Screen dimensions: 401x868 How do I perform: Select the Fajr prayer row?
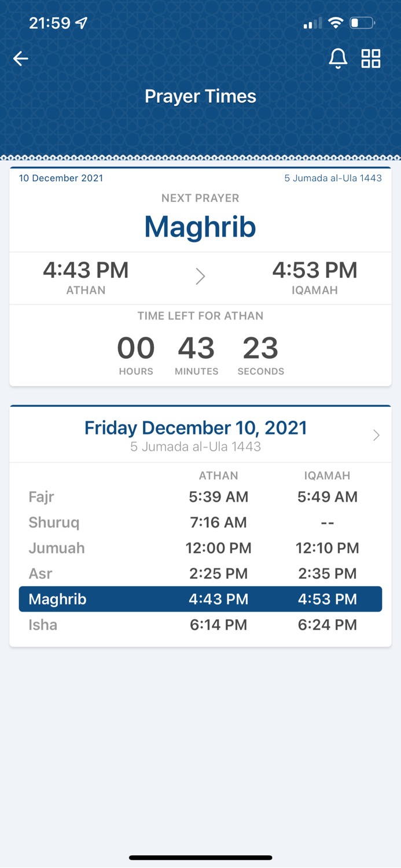pyautogui.click(x=200, y=496)
